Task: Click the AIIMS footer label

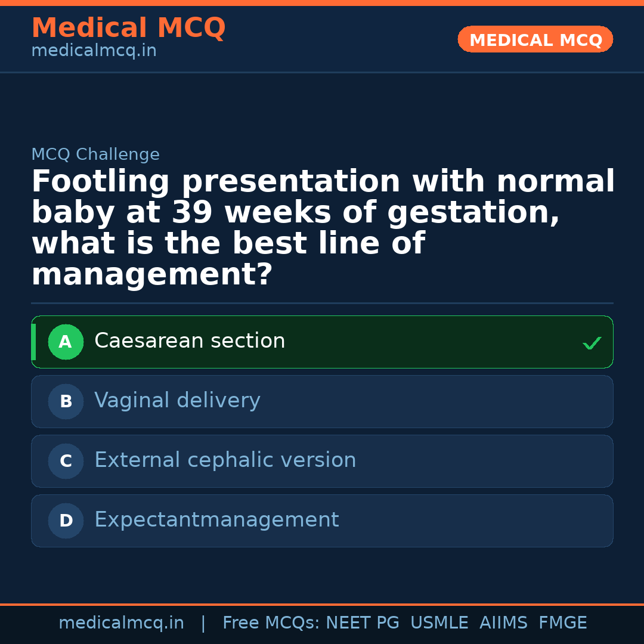Action: [x=503, y=623]
